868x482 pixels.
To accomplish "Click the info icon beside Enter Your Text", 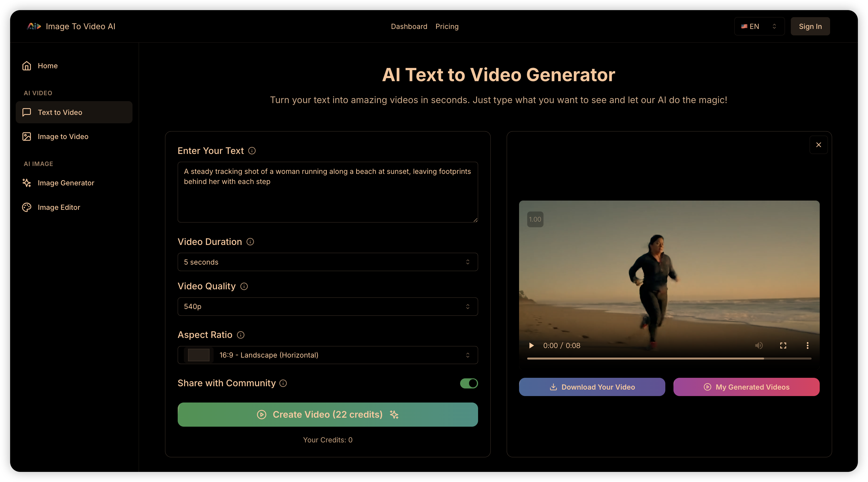I will click(252, 151).
